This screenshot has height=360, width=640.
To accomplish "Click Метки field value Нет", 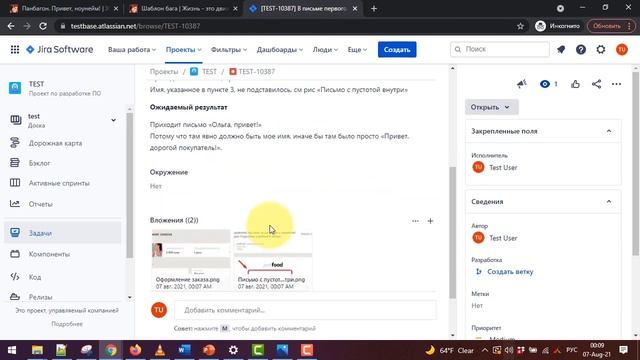I will click(477, 305).
